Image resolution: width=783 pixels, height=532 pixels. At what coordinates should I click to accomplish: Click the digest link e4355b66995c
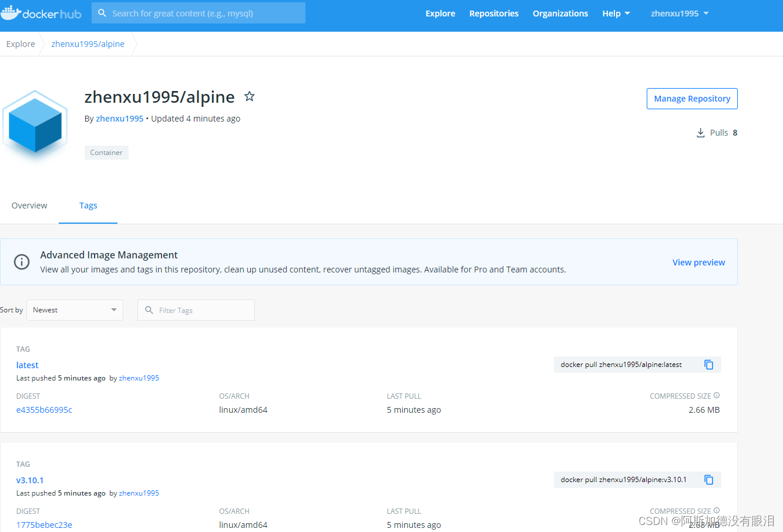pyautogui.click(x=44, y=409)
